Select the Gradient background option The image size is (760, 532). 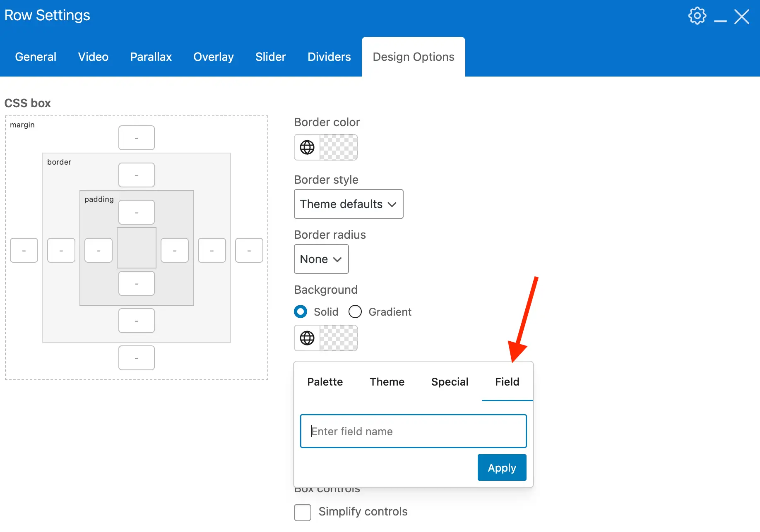coord(355,312)
